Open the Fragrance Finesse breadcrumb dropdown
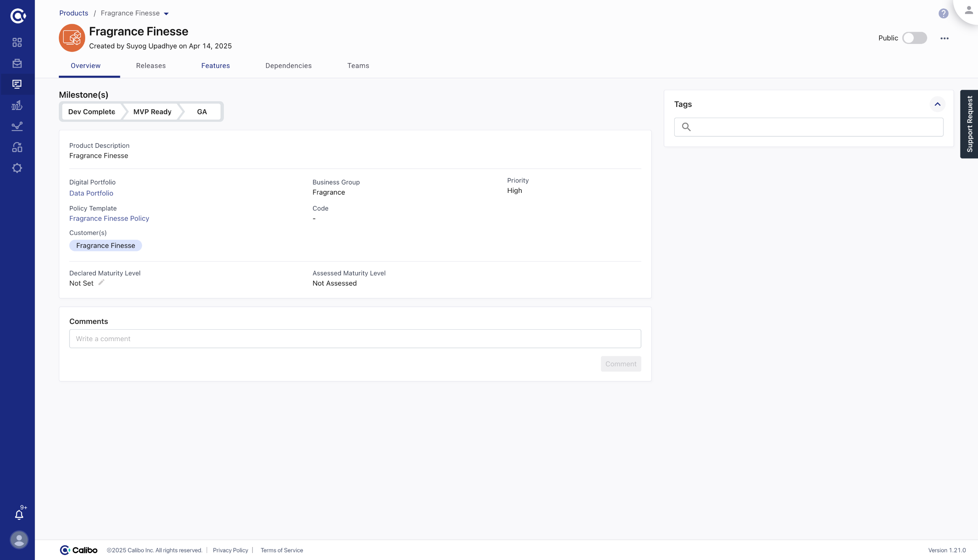The height and width of the screenshot is (560, 978). click(x=166, y=13)
